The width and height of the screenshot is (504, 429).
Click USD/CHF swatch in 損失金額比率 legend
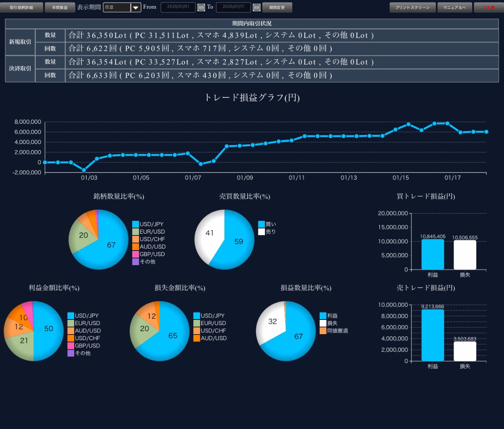[x=197, y=331]
